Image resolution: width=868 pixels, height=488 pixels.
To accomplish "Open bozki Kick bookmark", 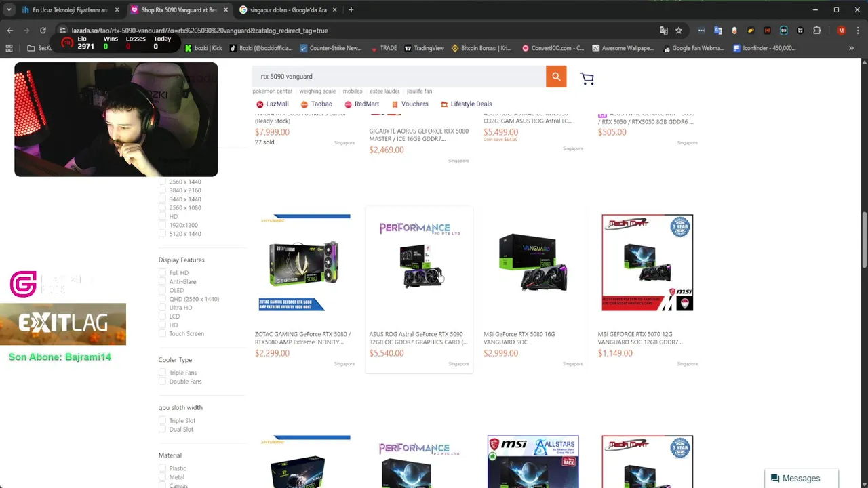I will [203, 48].
